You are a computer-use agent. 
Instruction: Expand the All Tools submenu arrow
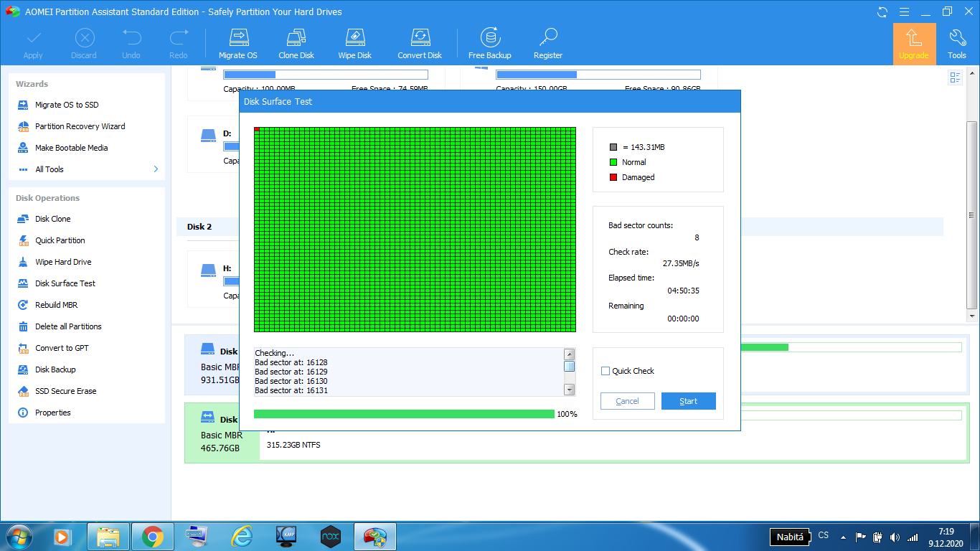[156, 169]
